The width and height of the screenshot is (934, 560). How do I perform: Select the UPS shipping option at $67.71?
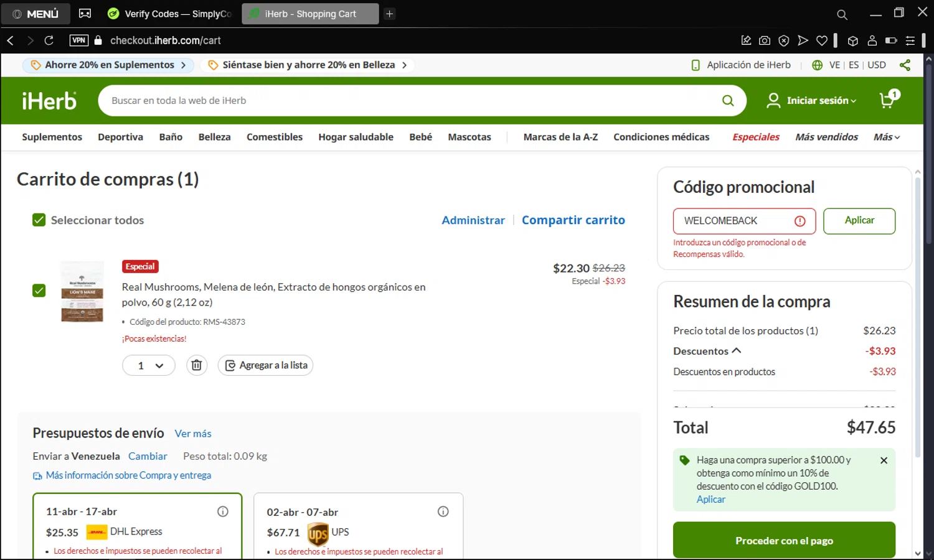pos(358,526)
